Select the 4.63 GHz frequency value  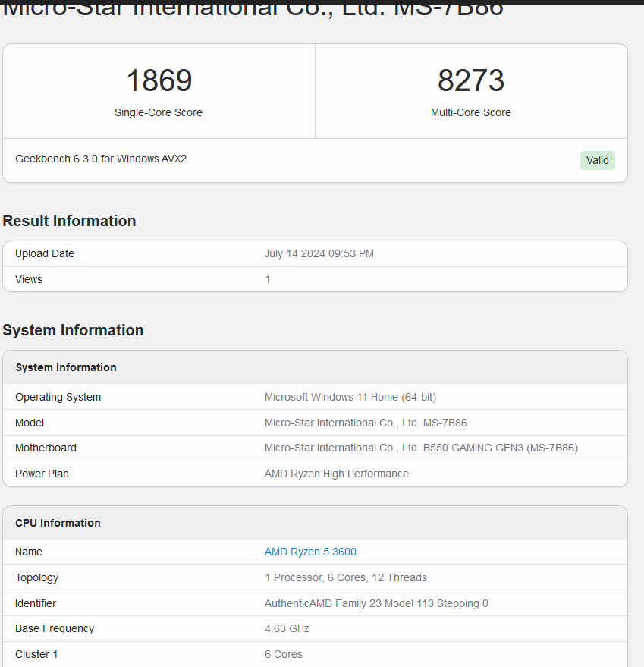pyautogui.click(x=287, y=628)
